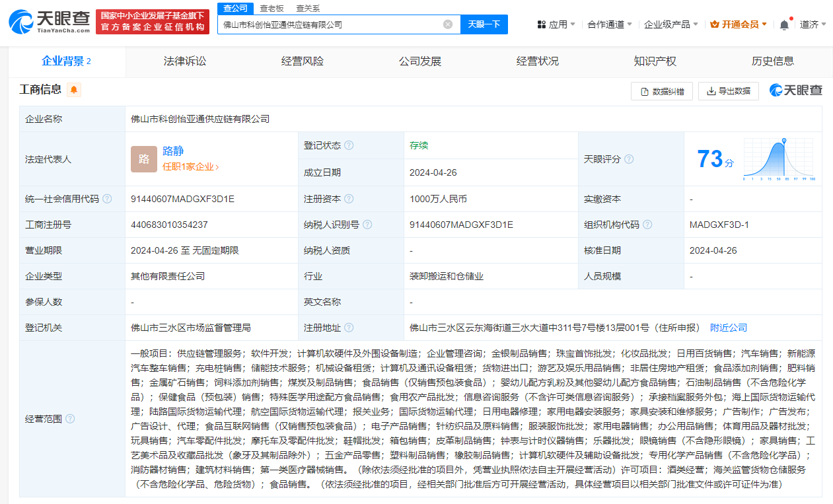Viewport: 833px width, 504px height.
Task: Open the 附近公司 link
Action: pyautogui.click(x=728, y=326)
